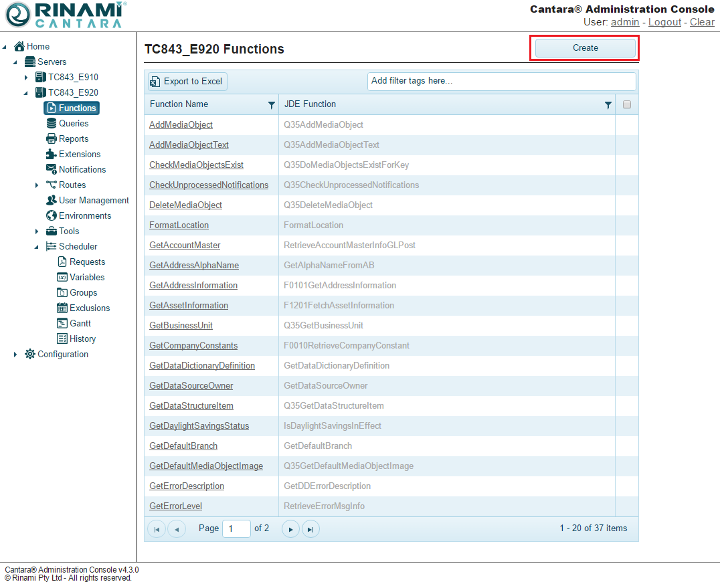
Task: Click the filter icon on Function Name column
Action: (271, 105)
